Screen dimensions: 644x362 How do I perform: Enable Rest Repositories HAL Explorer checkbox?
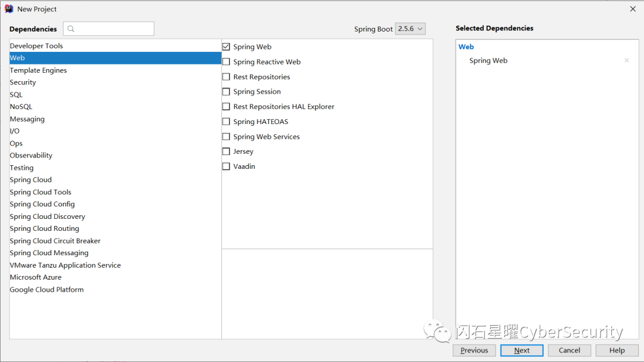226,106
